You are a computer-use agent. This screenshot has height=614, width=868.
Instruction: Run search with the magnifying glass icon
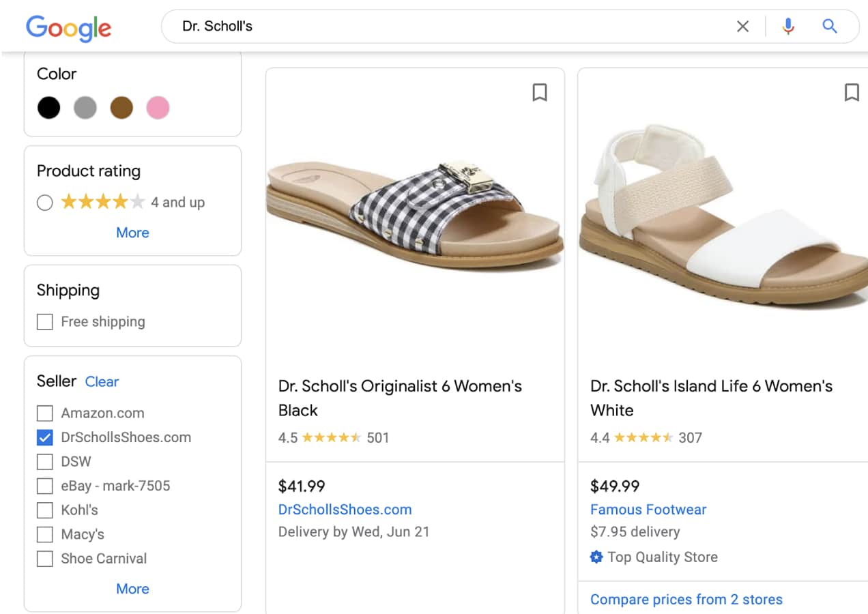point(829,27)
